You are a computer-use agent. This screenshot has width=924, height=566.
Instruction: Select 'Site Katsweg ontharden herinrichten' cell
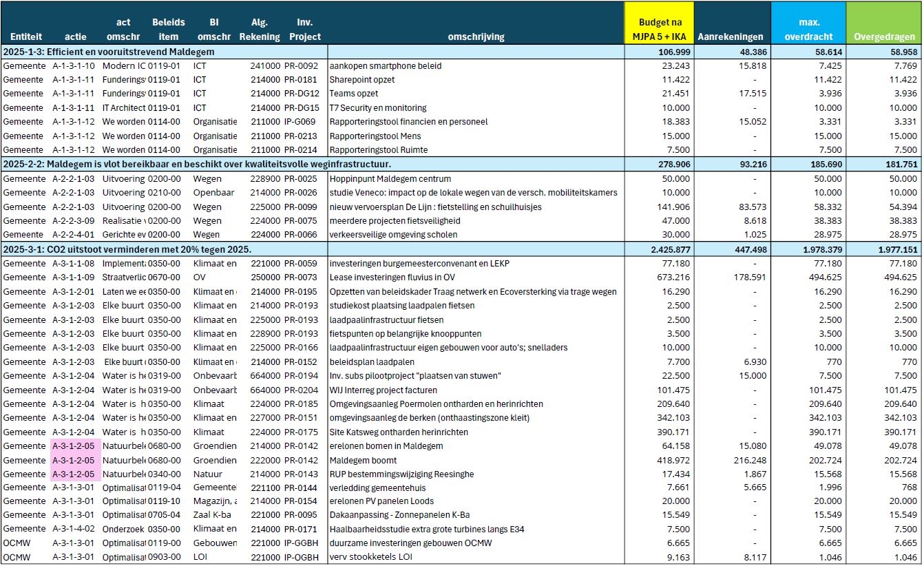tap(399, 432)
